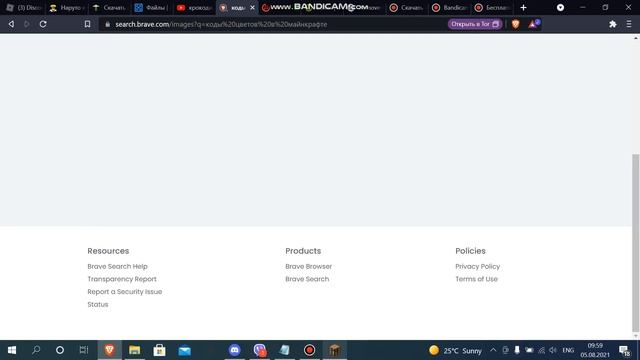Open the clock and date flyout
Image resolution: width=640 pixels, height=360 pixels.
(x=595, y=350)
